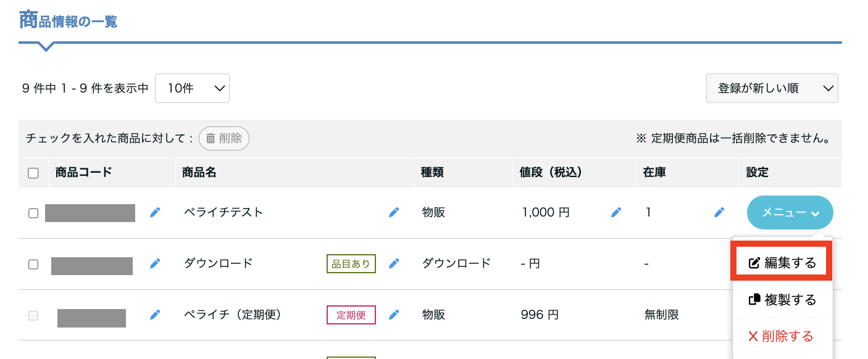Click name edit pencil next to 品目あり badge
This screenshot has height=359, width=868.
(x=394, y=263)
